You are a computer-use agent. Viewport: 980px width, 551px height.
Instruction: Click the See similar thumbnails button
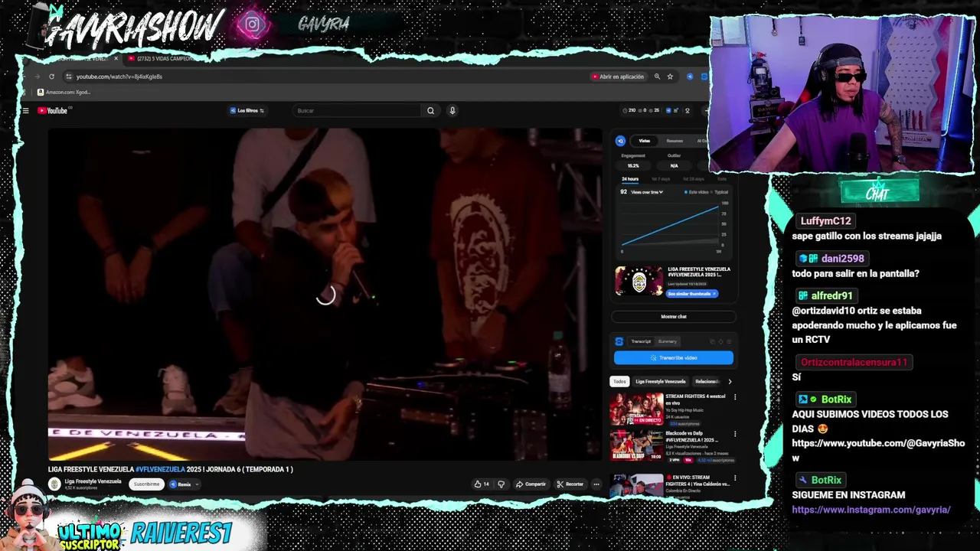pyautogui.click(x=691, y=294)
